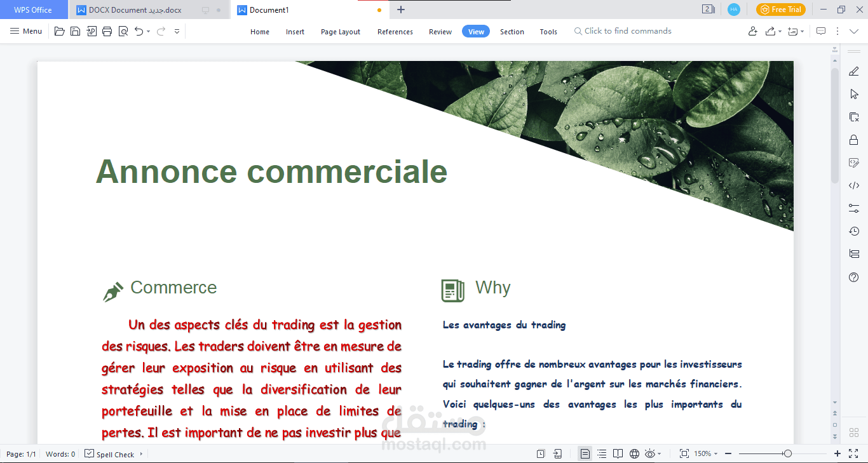Click the code brackets sidebar icon
Viewport: 868px width, 463px height.
[854, 185]
